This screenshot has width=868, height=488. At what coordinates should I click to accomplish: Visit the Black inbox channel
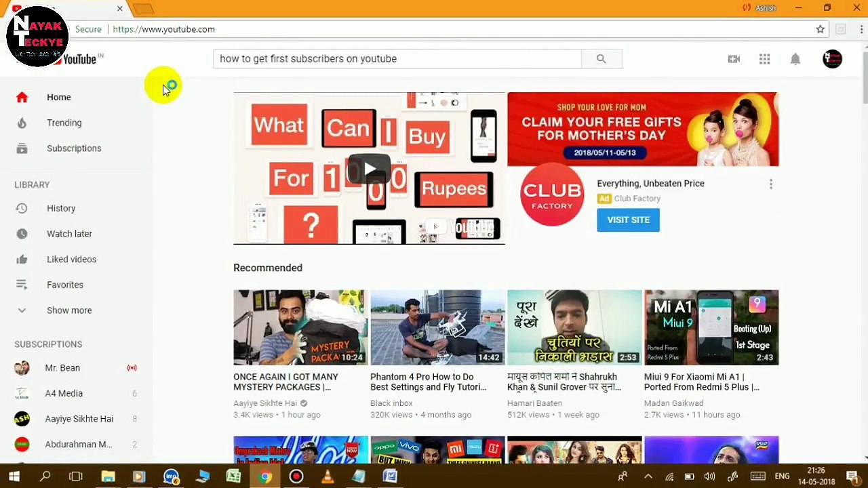click(391, 403)
